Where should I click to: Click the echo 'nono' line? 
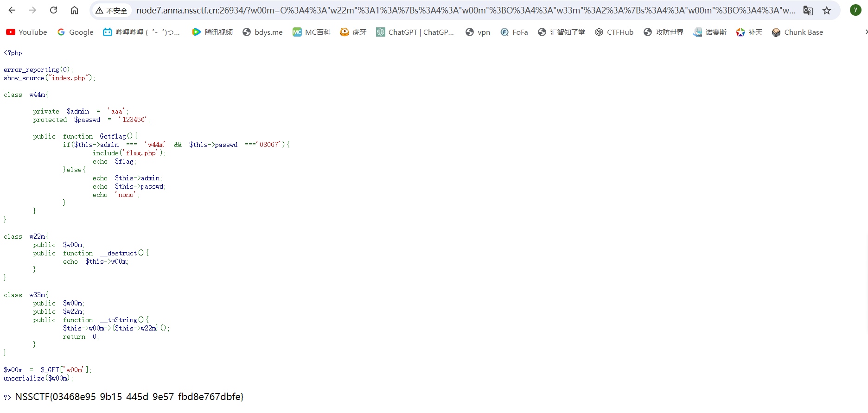tap(116, 195)
